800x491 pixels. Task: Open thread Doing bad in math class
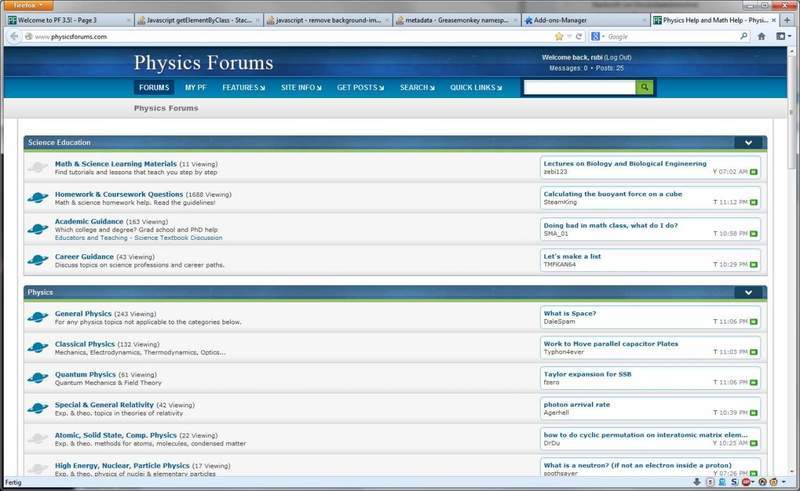(x=611, y=225)
